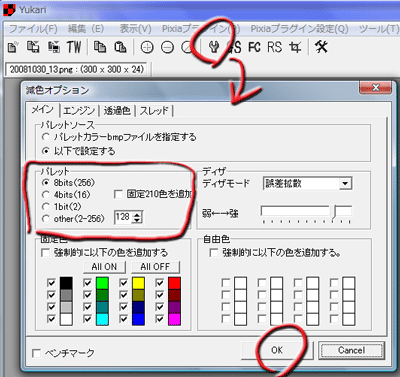Click the Cancel button

coord(351,350)
